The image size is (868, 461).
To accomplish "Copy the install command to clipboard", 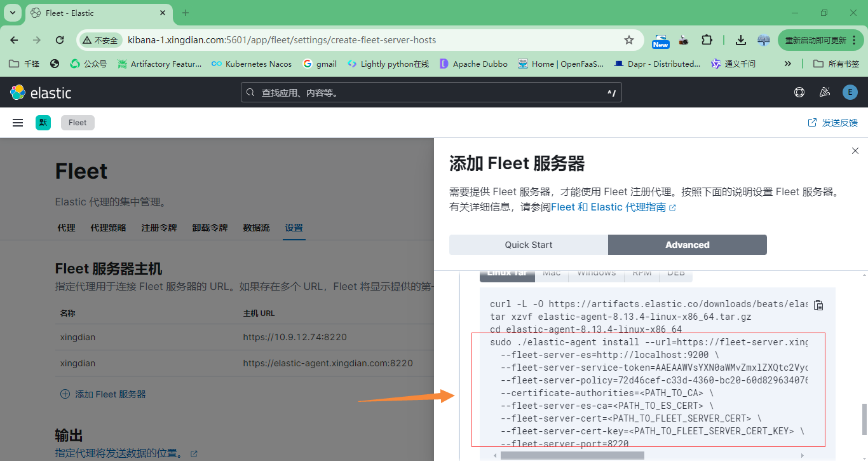I will coord(818,305).
